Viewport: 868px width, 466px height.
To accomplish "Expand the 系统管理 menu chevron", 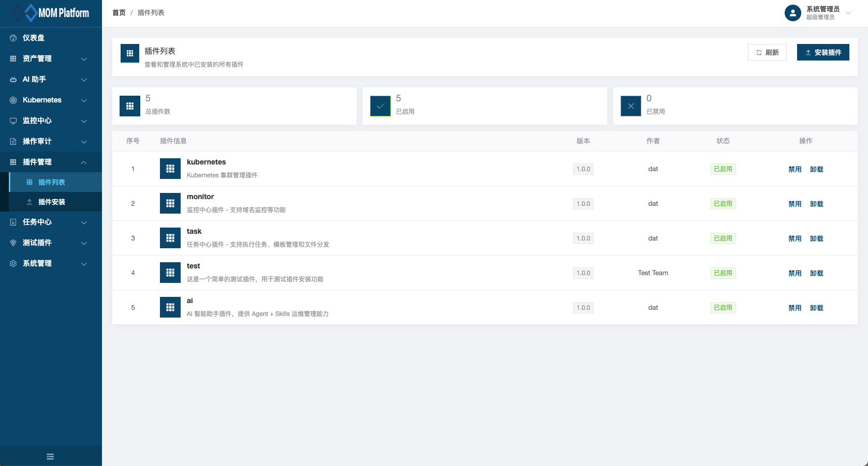I will 84,264.
